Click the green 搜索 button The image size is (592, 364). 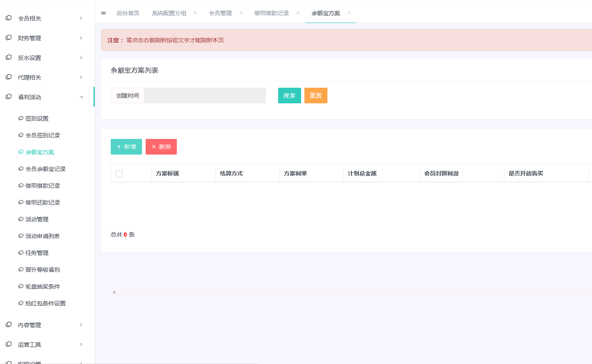(289, 96)
